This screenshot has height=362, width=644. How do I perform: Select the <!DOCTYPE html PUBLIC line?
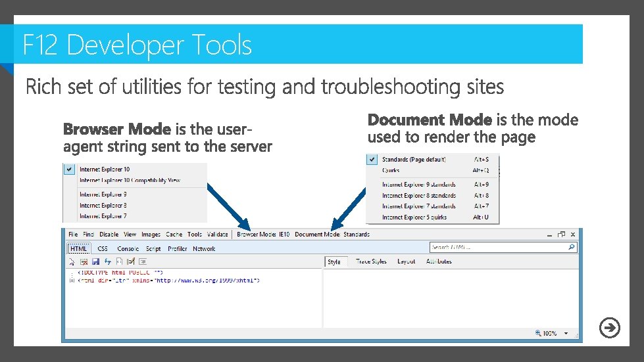click(x=120, y=272)
